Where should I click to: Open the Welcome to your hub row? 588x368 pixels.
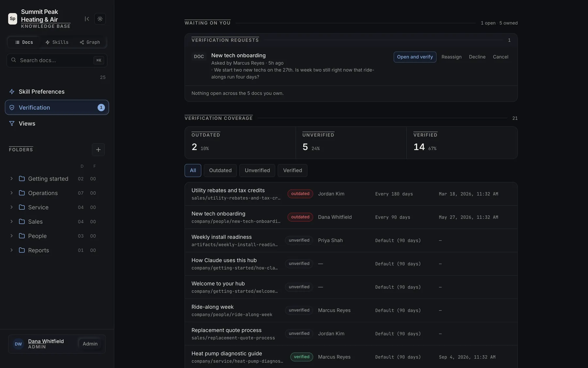[351, 287]
